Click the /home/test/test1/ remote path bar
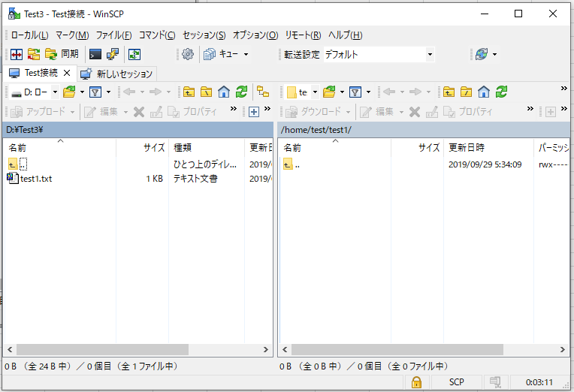Image resolution: width=574 pixels, height=392 pixels. (x=424, y=130)
